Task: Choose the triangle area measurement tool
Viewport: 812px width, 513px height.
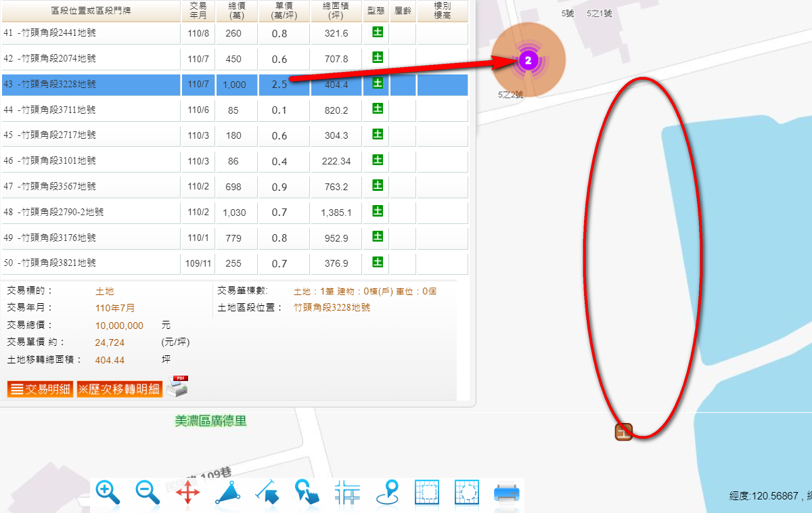Action: tap(227, 492)
